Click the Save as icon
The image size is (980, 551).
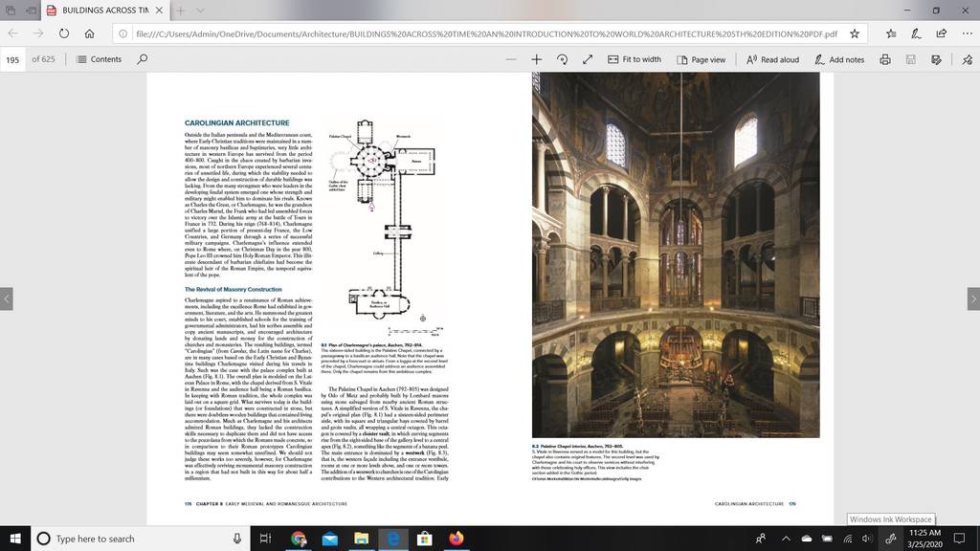point(936,59)
